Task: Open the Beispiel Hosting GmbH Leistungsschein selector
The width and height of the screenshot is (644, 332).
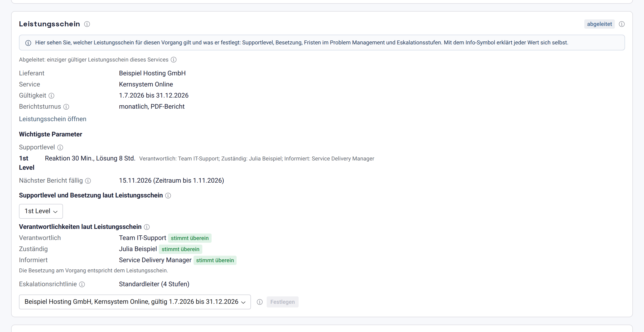Action: tap(135, 302)
